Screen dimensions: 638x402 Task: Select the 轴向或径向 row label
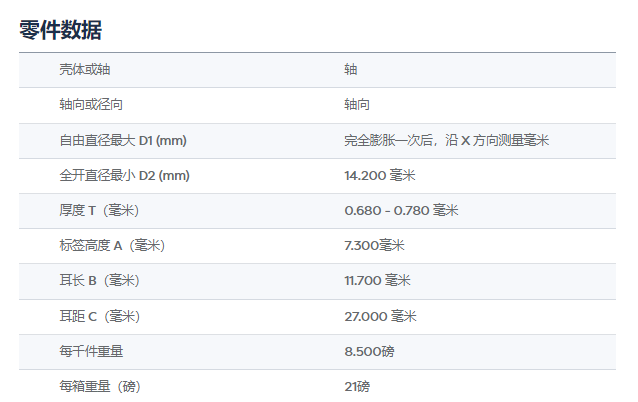pyautogui.click(x=91, y=105)
